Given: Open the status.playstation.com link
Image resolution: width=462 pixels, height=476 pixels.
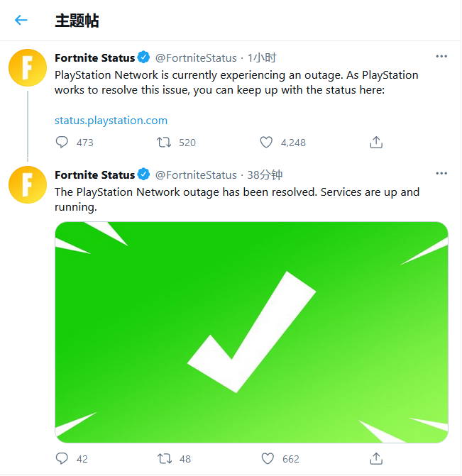Looking at the screenshot, I should tap(111, 121).
